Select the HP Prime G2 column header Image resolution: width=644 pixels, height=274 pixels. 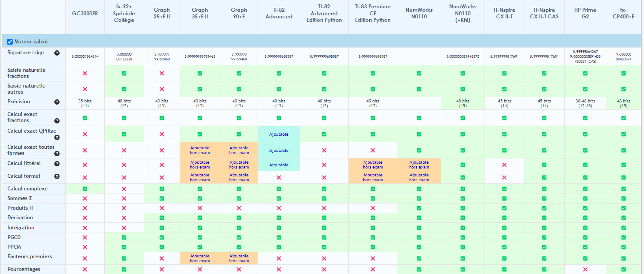point(585,14)
